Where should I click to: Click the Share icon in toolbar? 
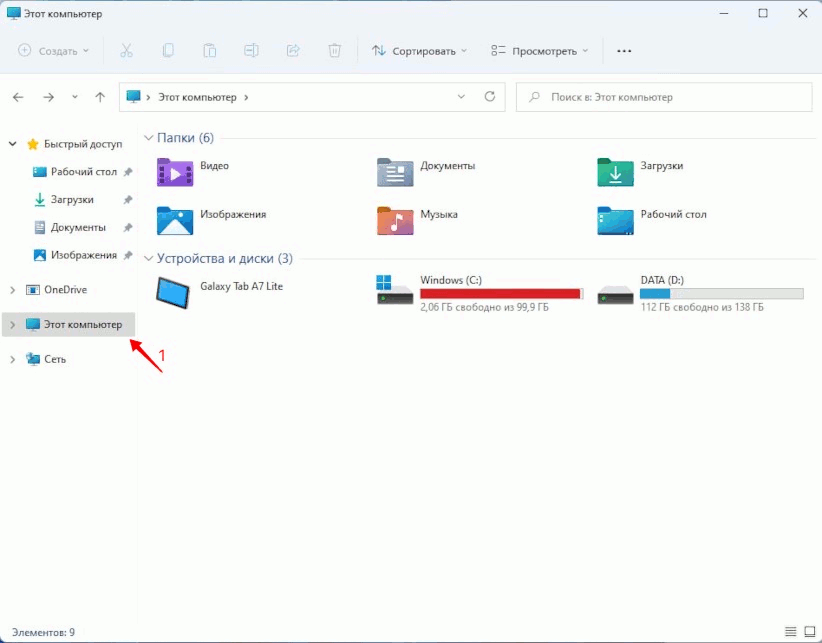click(293, 51)
